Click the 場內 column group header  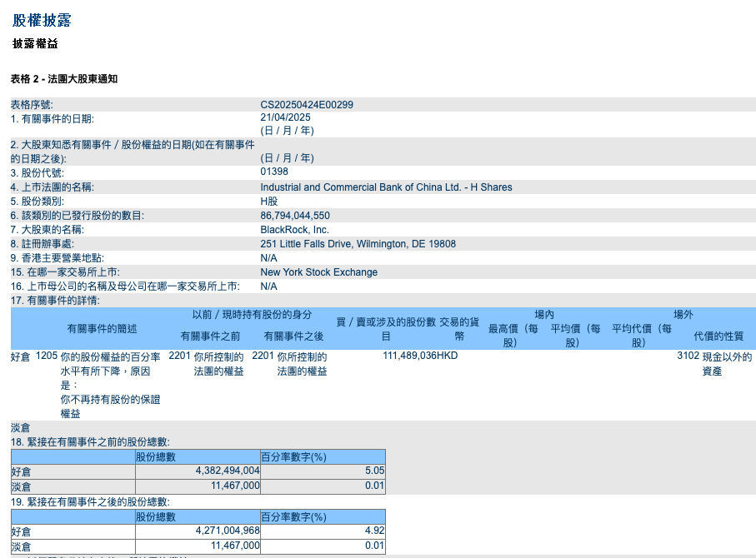pos(544,315)
